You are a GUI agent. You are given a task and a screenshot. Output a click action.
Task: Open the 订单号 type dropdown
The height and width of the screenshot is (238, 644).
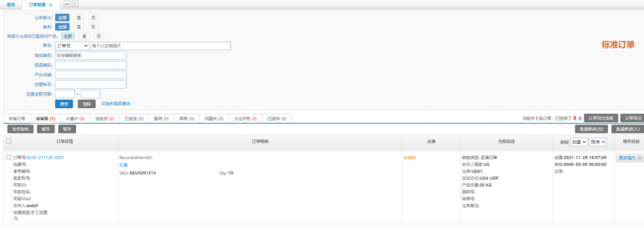(x=72, y=45)
